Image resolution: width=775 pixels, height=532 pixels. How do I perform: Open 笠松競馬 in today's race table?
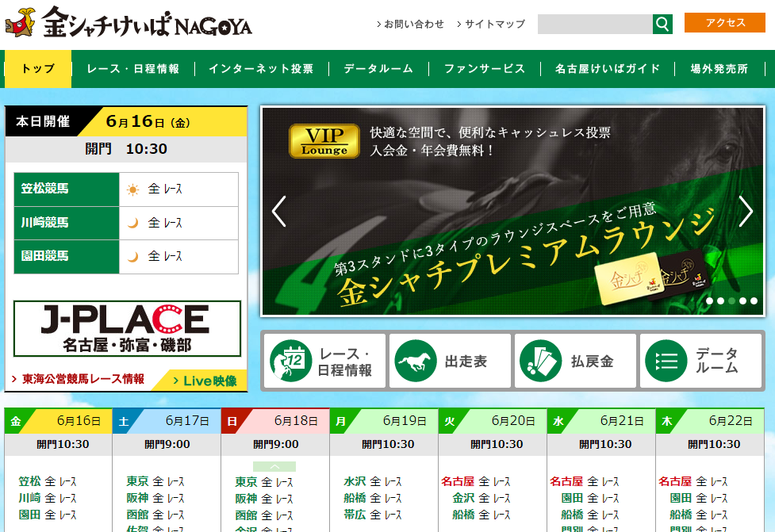coord(67,189)
